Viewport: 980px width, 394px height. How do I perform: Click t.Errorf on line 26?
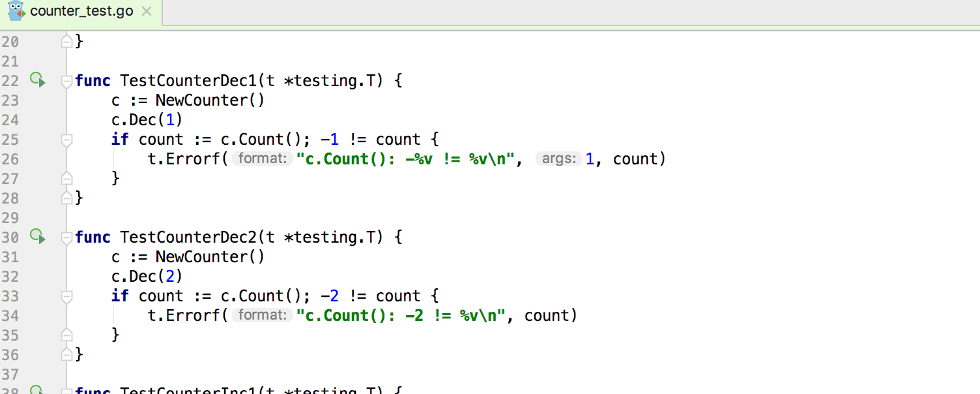coord(184,159)
